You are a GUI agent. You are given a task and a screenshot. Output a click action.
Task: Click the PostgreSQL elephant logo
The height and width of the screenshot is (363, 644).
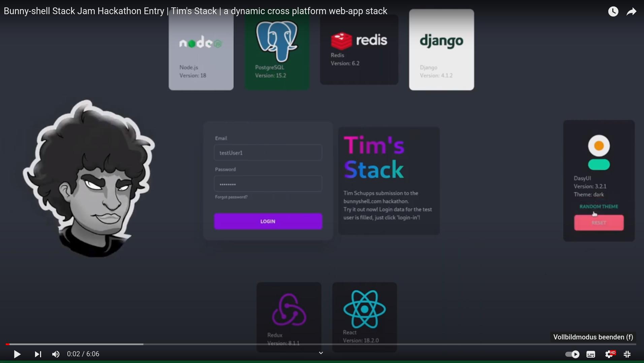tap(277, 41)
